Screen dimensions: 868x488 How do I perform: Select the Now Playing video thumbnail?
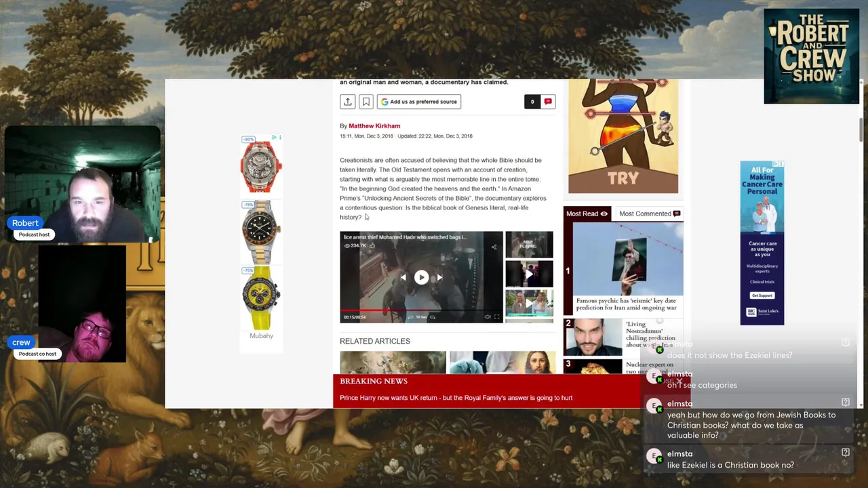(529, 245)
